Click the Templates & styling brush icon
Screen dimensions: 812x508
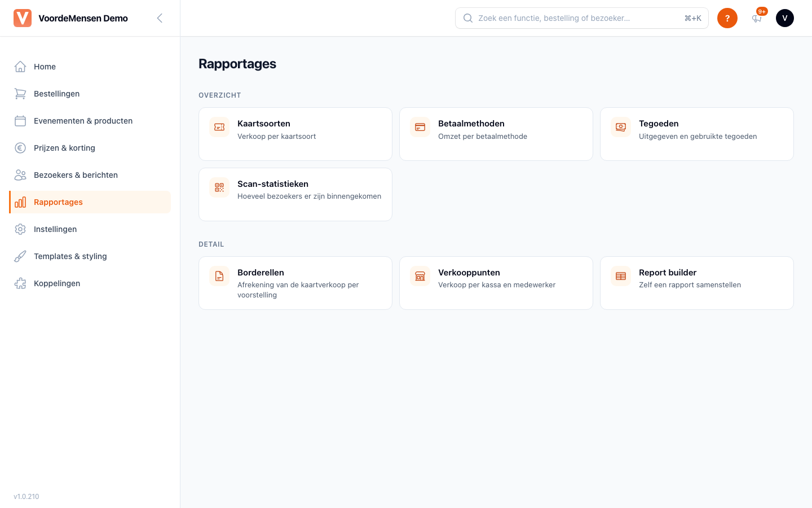[20, 256]
